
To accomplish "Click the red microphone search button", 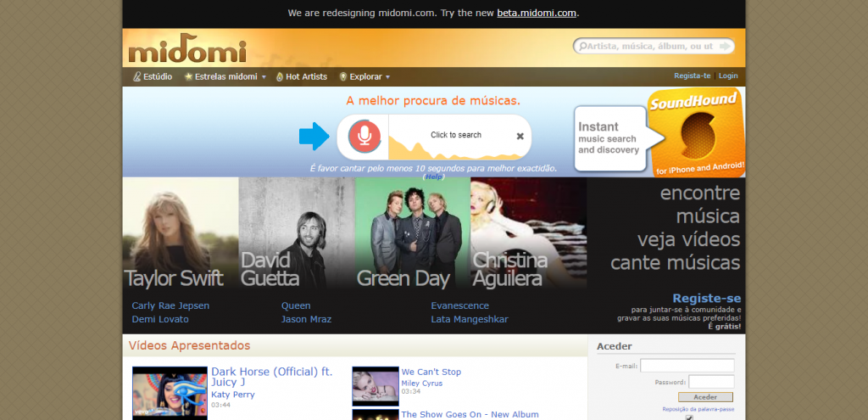I will [364, 136].
